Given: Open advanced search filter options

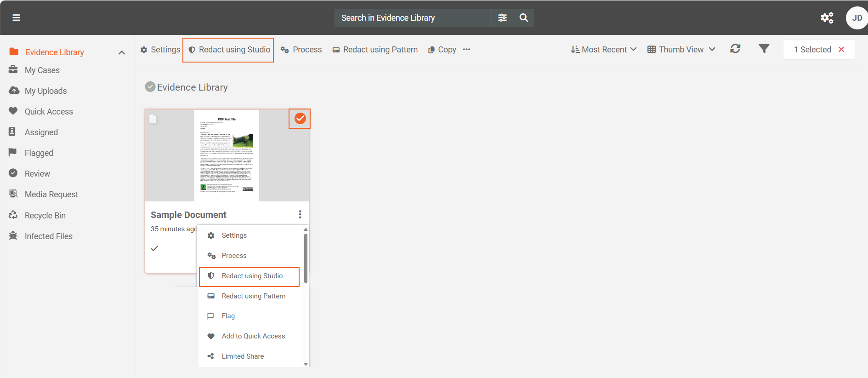Looking at the screenshot, I should [x=502, y=17].
